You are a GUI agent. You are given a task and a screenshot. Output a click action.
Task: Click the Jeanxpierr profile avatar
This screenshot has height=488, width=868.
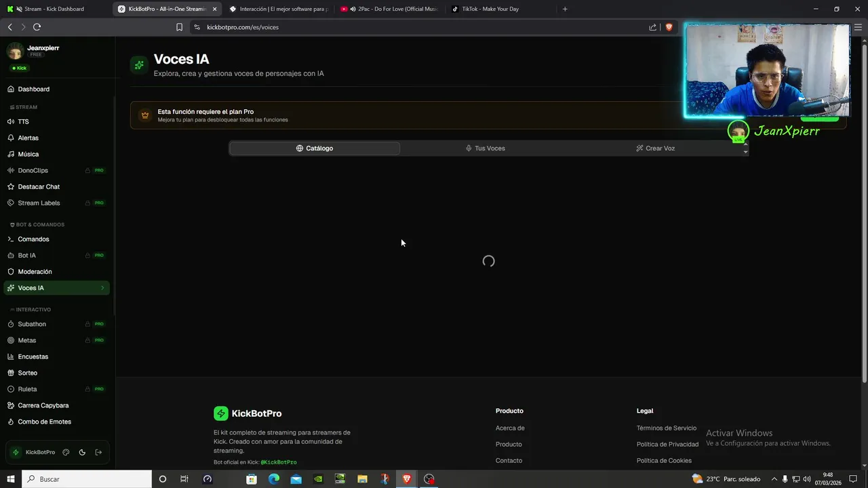(15, 51)
